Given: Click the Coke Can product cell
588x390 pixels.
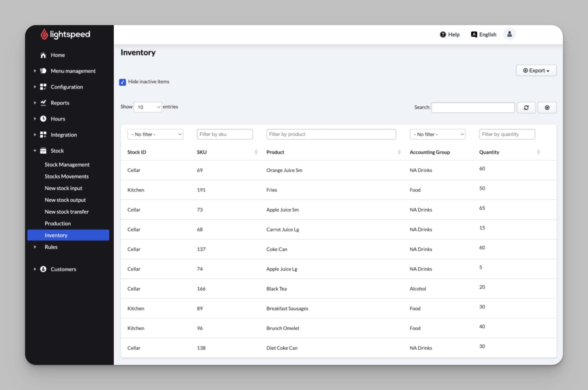Looking at the screenshot, I should 277,249.
